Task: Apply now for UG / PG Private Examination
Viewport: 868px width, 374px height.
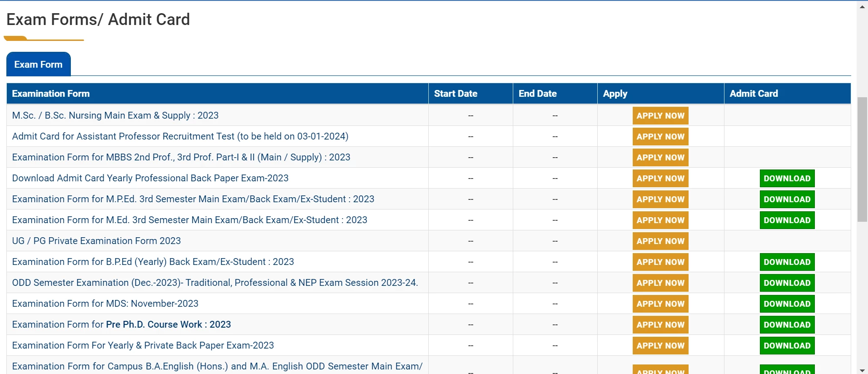Action: tap(660, 241)
